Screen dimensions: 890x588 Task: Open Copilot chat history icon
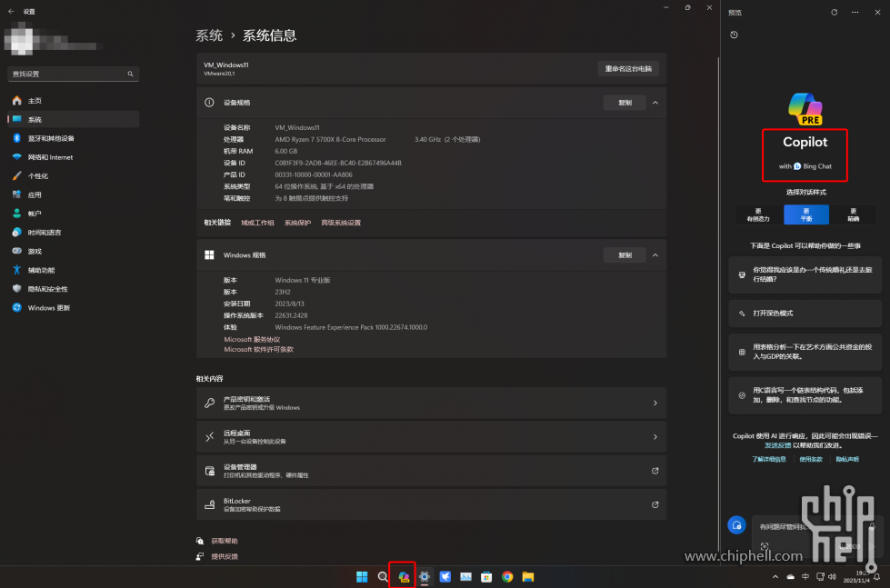click(734, 35)
